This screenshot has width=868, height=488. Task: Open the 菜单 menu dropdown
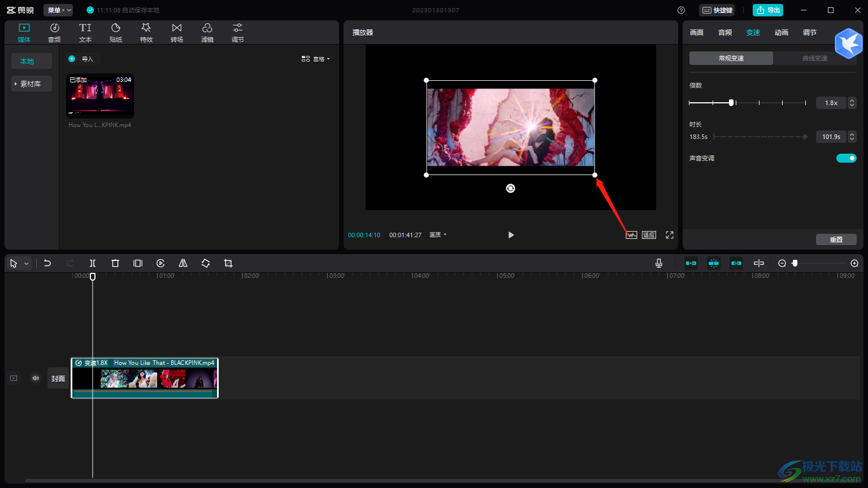tap(58, 10)
